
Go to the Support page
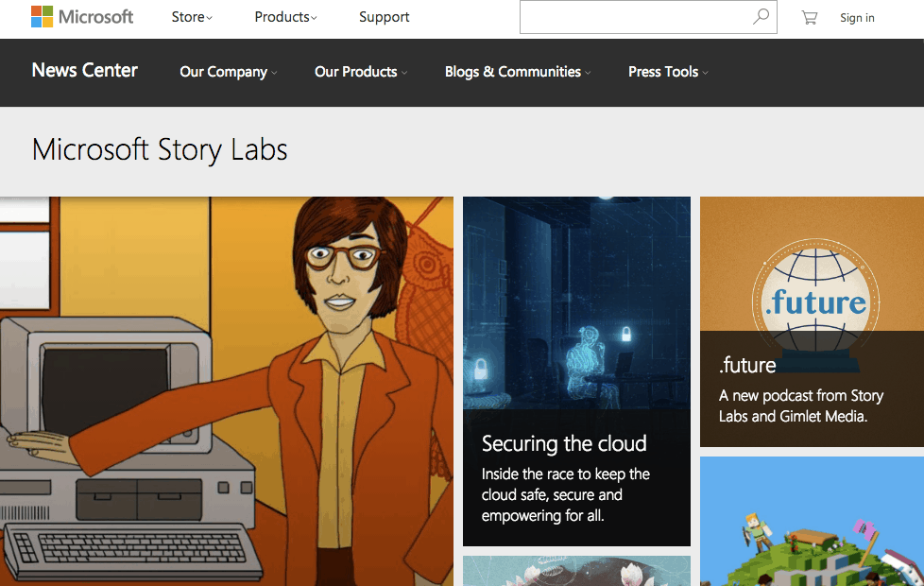pyautogui.click(x=385, y=17)
